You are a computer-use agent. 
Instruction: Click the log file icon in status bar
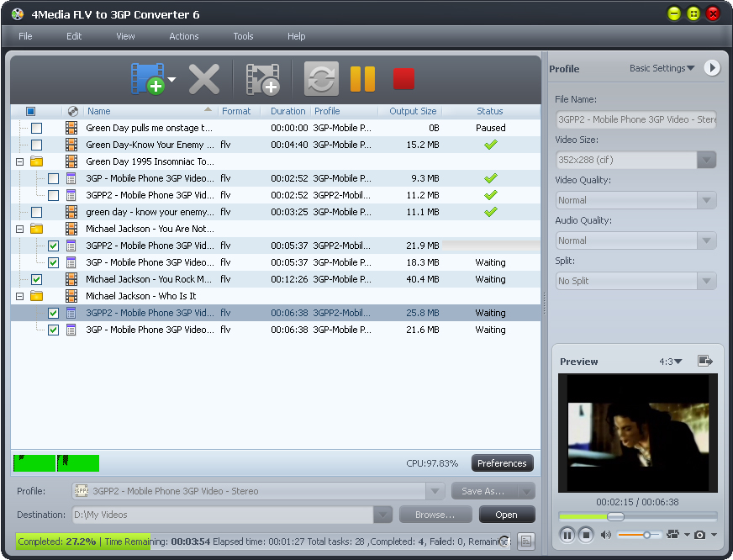526,542
